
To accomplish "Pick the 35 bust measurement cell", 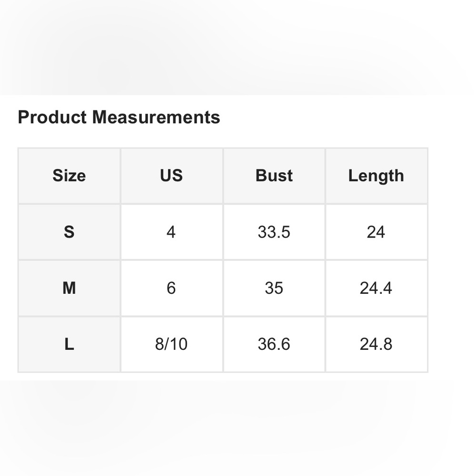I will (x=274, y=288).
